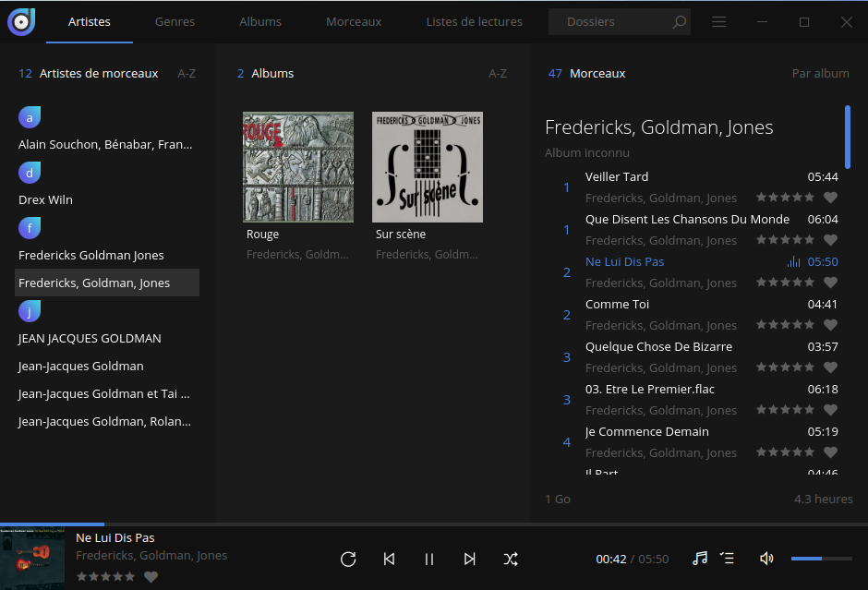Change the album sort order A-Z
The image size is (868, 590).
498,74
